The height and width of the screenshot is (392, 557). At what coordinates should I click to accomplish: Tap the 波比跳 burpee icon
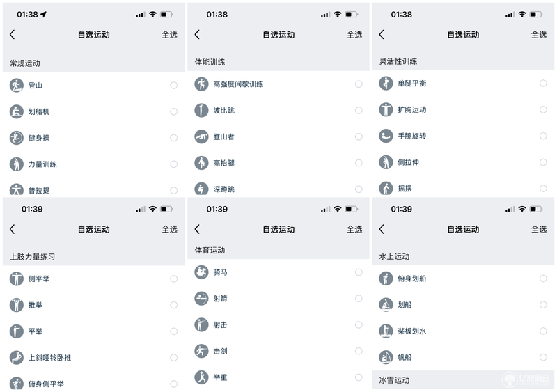pyautogui.click(x=201, y=110)
